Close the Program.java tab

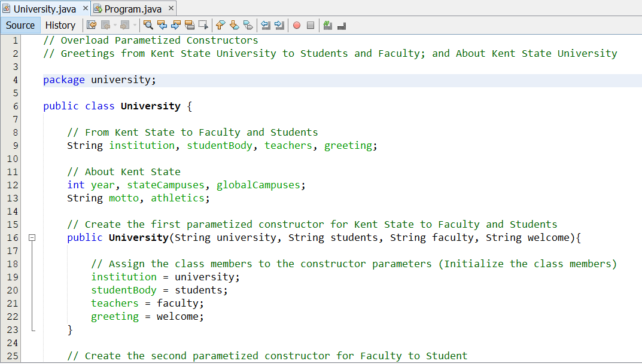(171, 8)
